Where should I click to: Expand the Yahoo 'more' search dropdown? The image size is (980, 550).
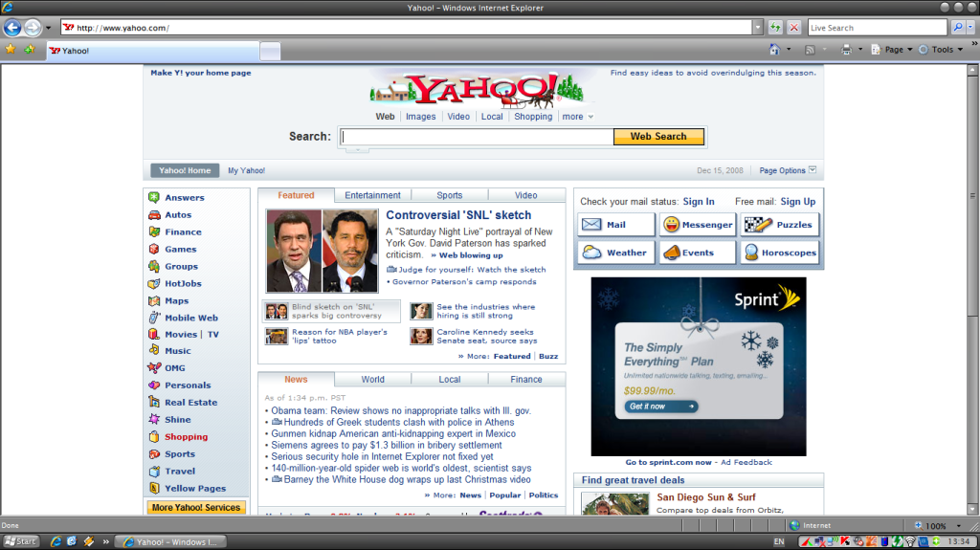click(x=590, y=117)
